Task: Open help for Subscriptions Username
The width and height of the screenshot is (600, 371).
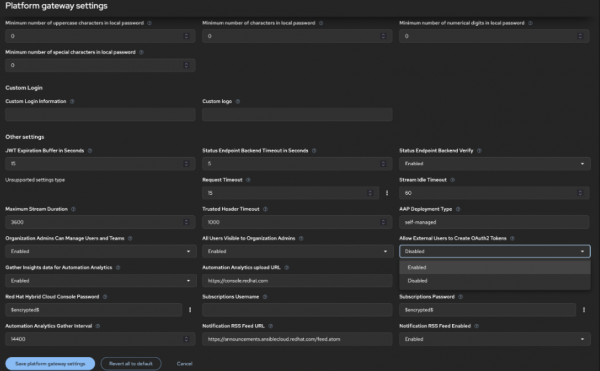Action: point(265,297)
